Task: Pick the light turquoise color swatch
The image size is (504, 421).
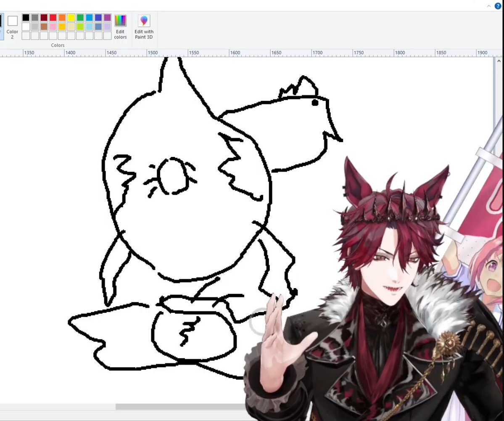Action: coord(90,26)
